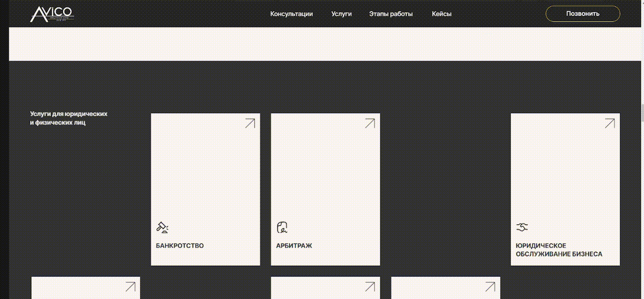This screenshot has width=644, height=299.
Task: Open the АРБИТРАЖ service title link
Action: pyautogui.click(x=294, y=246)
